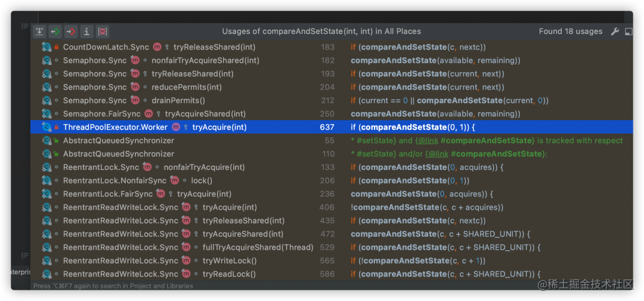This screenshot has height=301, width=644.
Task: Click the method 'm' icon beside lock()
Action: click(175, 181)
